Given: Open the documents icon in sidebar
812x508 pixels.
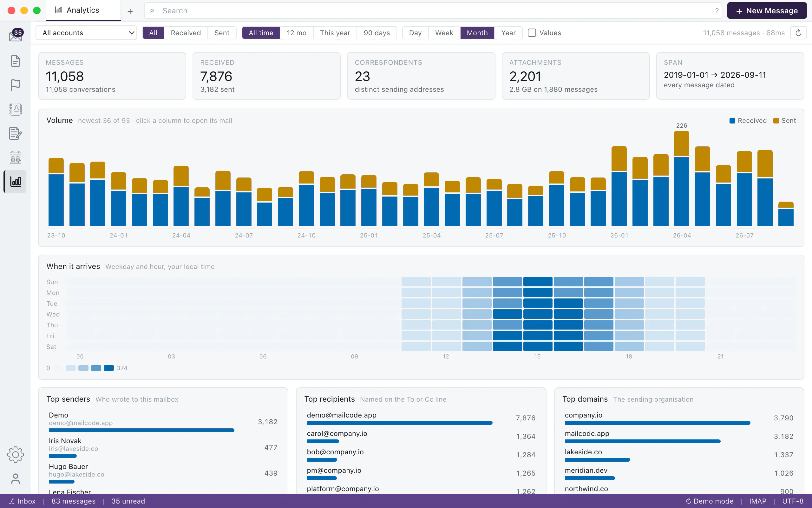Looking at the screenshot, I should 16,61.
